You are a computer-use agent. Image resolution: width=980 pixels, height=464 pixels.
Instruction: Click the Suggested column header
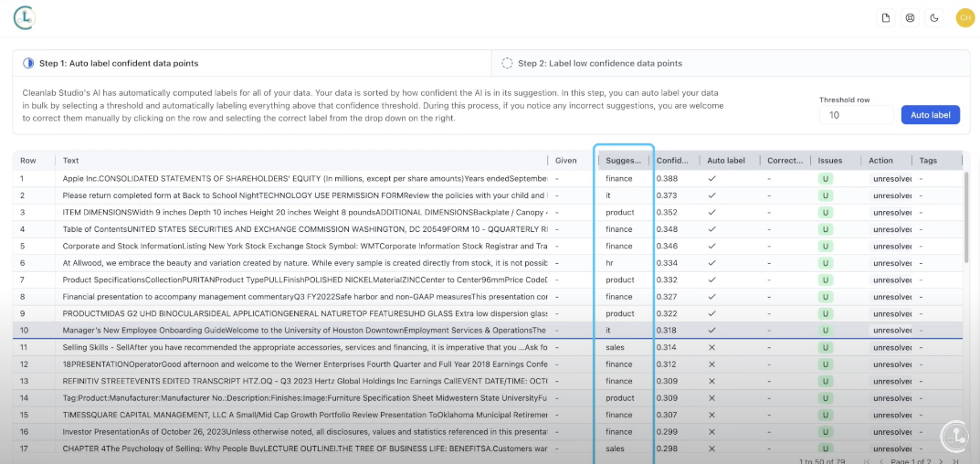[623, 161]
